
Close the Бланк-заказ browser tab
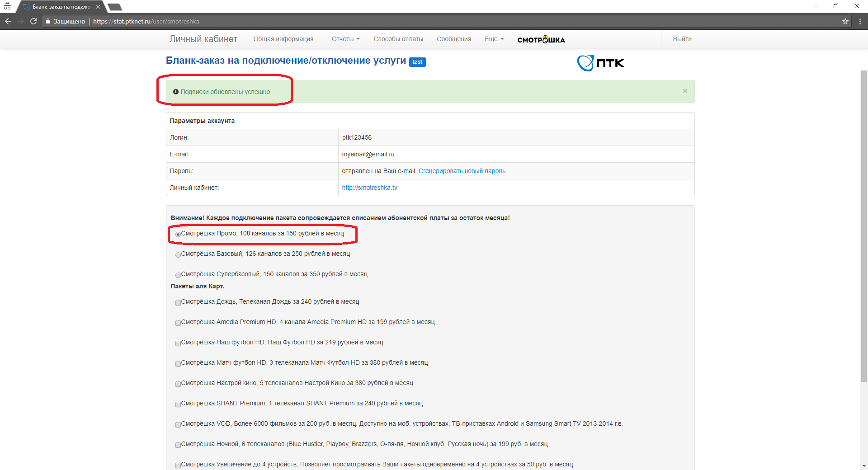98,7
